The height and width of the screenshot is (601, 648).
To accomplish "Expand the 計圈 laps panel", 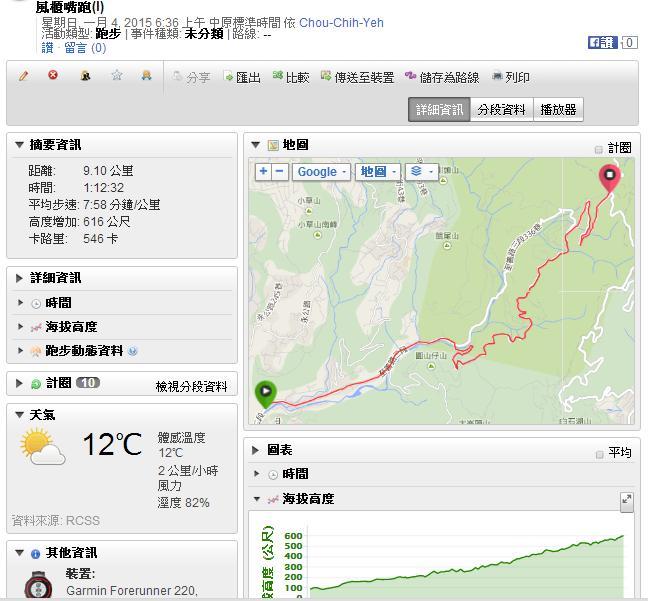I will point(19,383).
